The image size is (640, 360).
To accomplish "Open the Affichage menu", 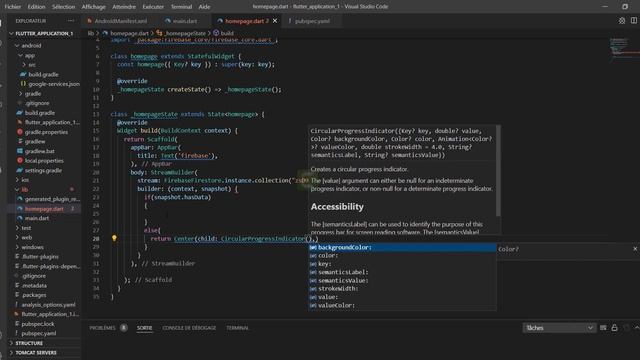I will coord(93,7).
